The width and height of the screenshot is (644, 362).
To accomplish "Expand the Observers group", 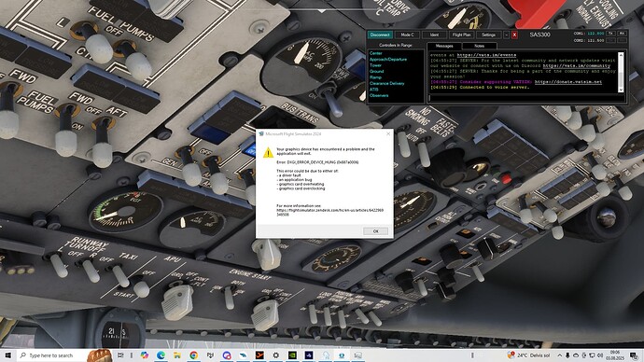I will click(x=379, y=95).
